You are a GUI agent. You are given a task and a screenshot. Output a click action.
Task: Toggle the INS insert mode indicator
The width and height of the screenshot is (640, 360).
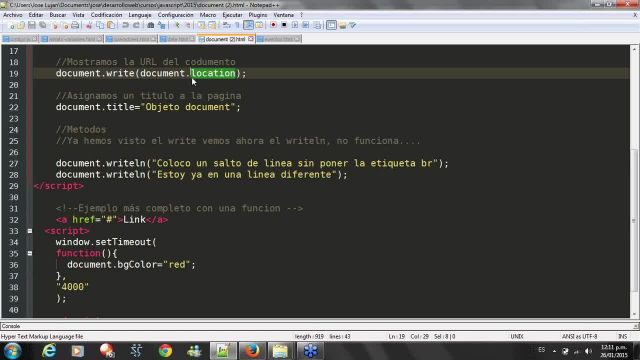(x=622, y=337)
